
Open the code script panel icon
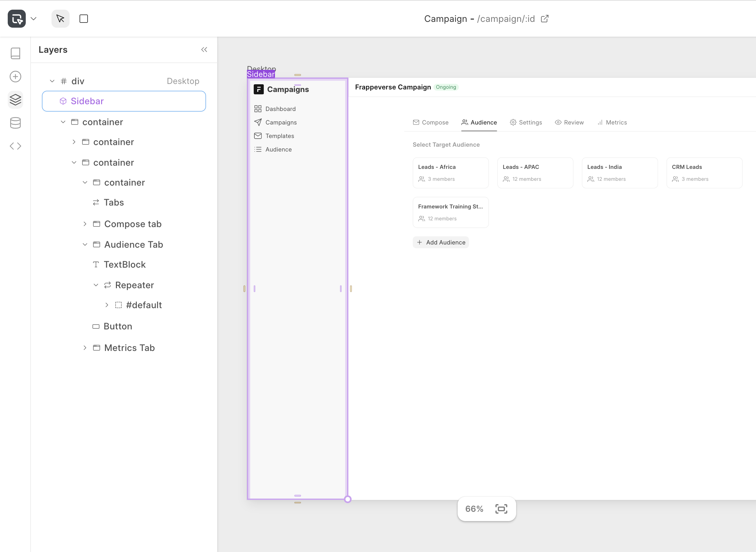pos(15,146)
